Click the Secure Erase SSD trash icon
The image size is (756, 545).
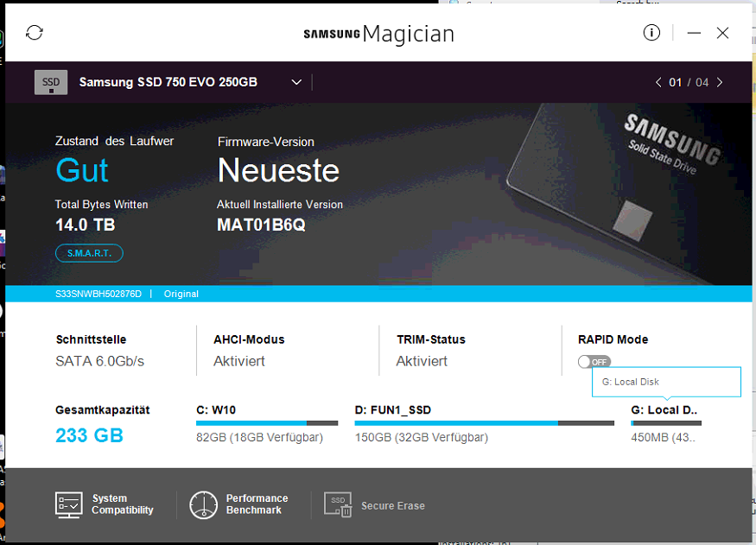tap(338, 504)
